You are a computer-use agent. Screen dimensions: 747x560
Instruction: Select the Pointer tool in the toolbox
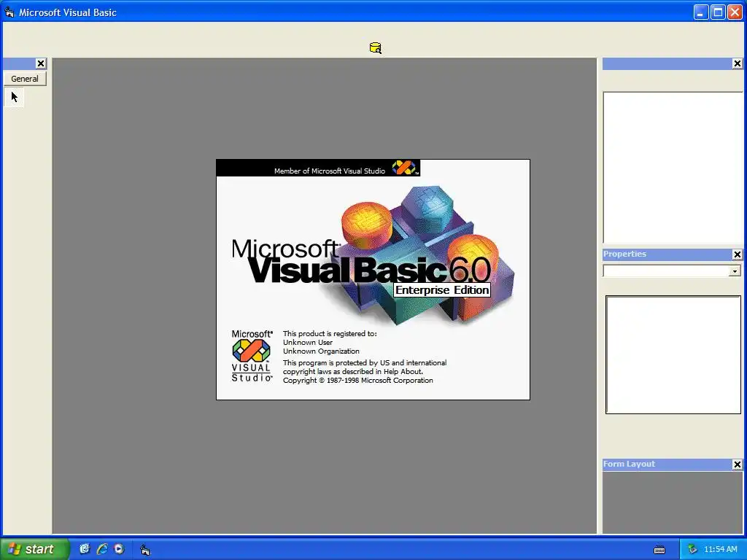point(15,97)
